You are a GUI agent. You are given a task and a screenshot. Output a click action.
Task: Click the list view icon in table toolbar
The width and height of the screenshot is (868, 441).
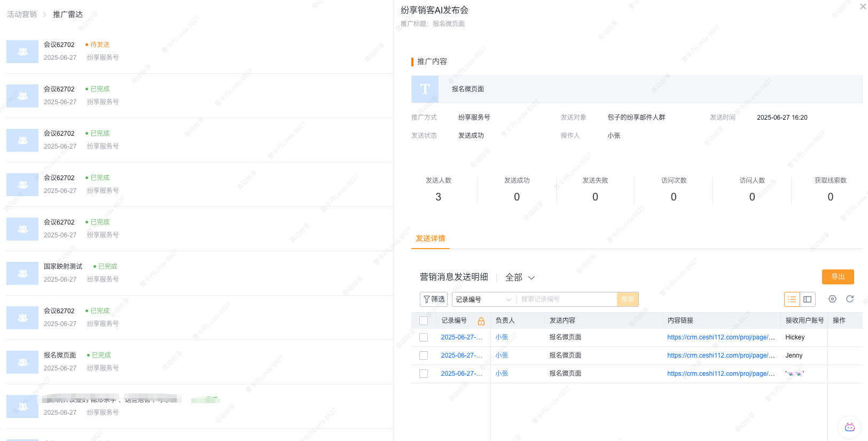792,299
